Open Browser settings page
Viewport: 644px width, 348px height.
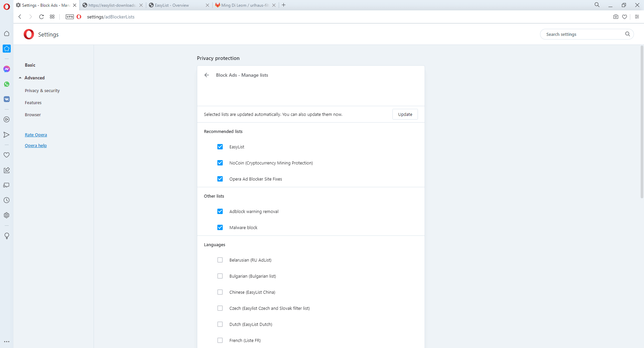tap(33, 115)
